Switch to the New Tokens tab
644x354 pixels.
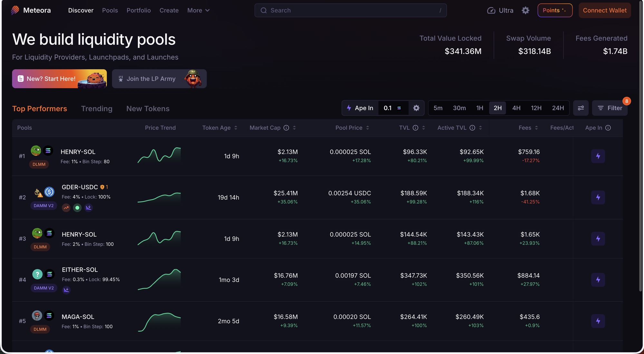148,109
